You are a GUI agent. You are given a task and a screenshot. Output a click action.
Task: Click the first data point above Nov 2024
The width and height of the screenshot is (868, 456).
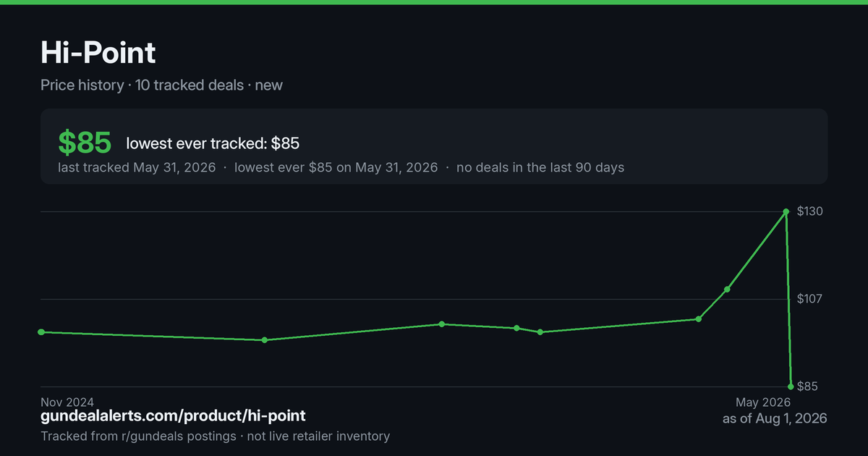click(41, 332)
